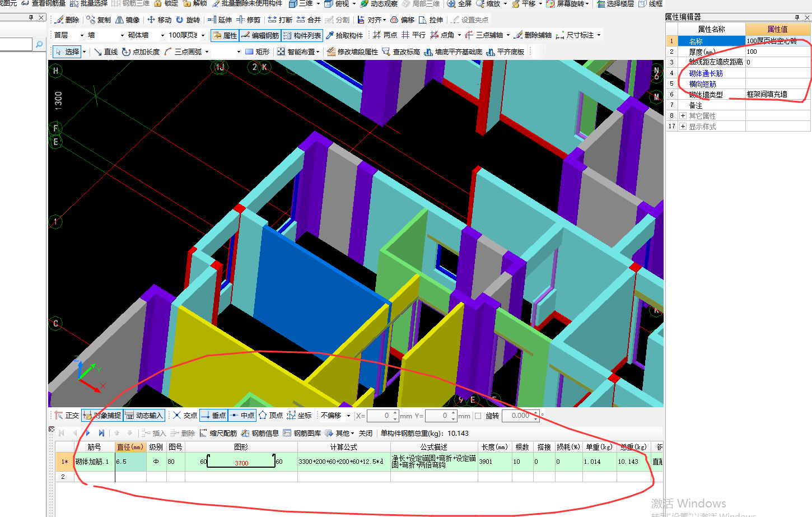Click 查看钢筋量 in top toolbar
Image resolution: width=812 pixels, height=517 pixels.
44,4
